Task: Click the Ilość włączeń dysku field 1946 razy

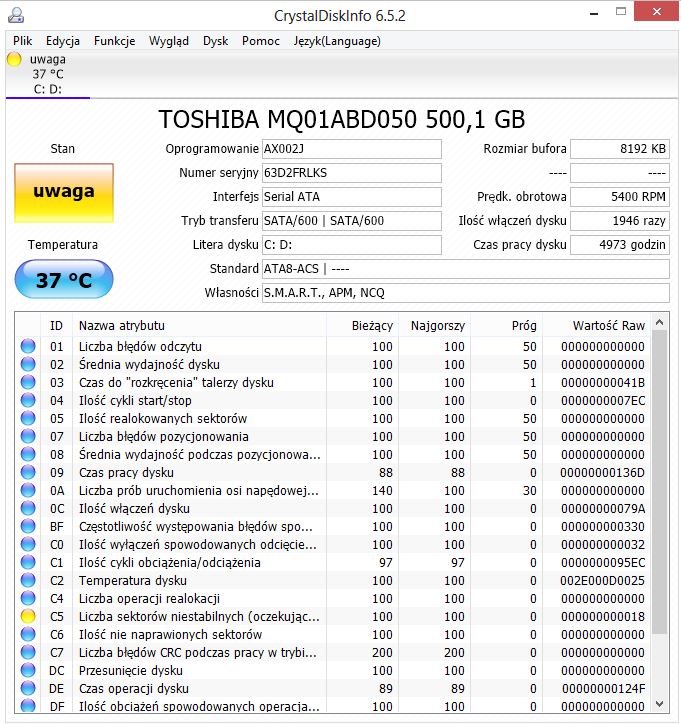Action: point(620,221)
